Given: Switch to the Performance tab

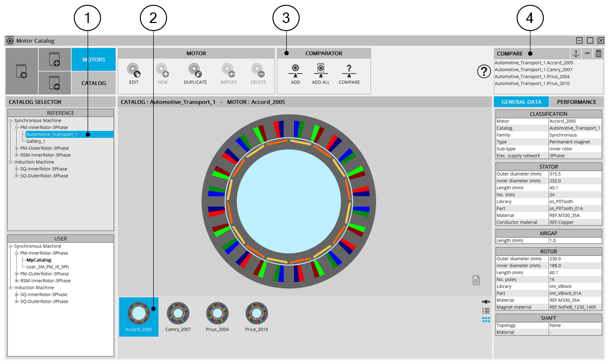Looking at the screenshot, I should point(576,102).
